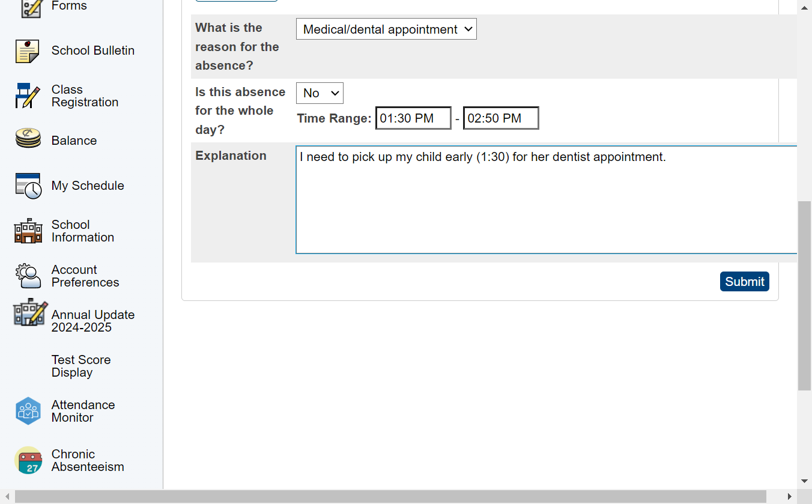Open Annual Update 2024-2025 link
The width and height of the screenshot is (812, 504).
(93, 321)
